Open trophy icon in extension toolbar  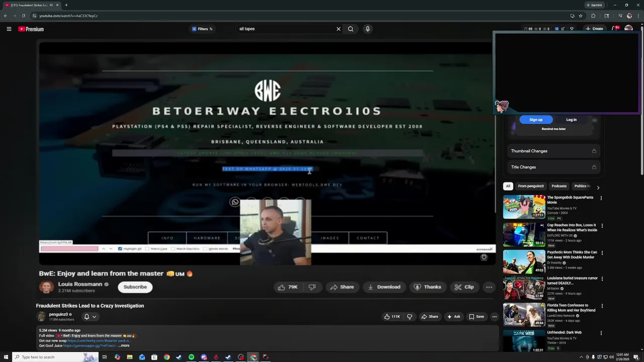pyautogui.click(x=572, y=29)
